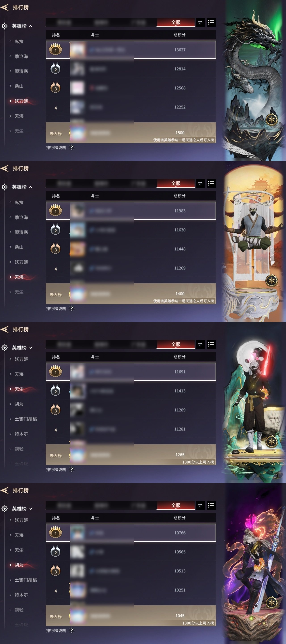Select the 全服 tab above the 12814 score row
This screenshot has height=644, width=286.
coord(176,23)
